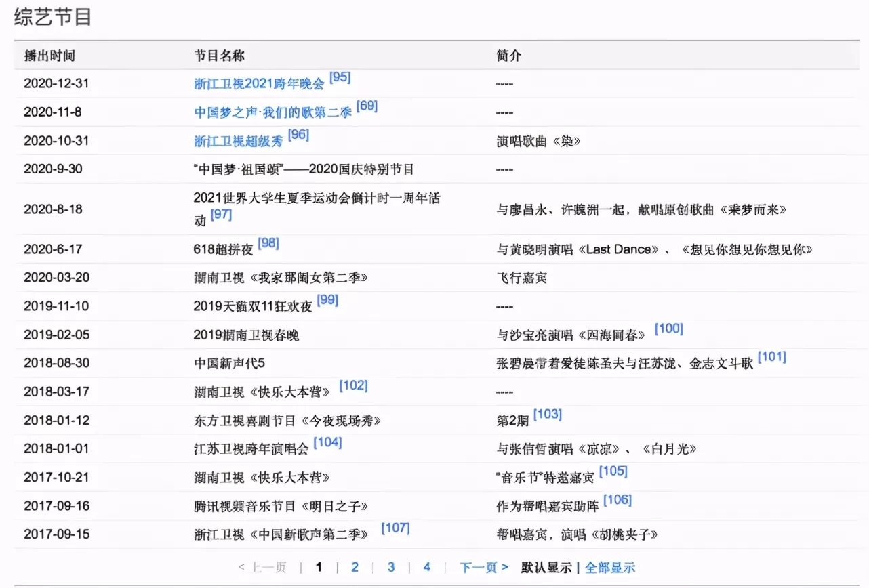Open 浙江卫视超级秀 link
Image resolution: width=869 pixels, height=588 pixels.
(239, 141)
